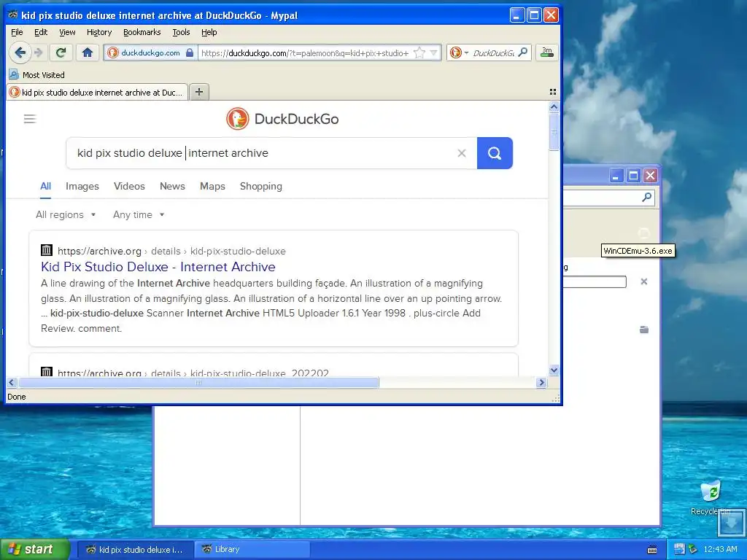
Task: Click the network connection tray icon
Action: click(x=679, y=550)
